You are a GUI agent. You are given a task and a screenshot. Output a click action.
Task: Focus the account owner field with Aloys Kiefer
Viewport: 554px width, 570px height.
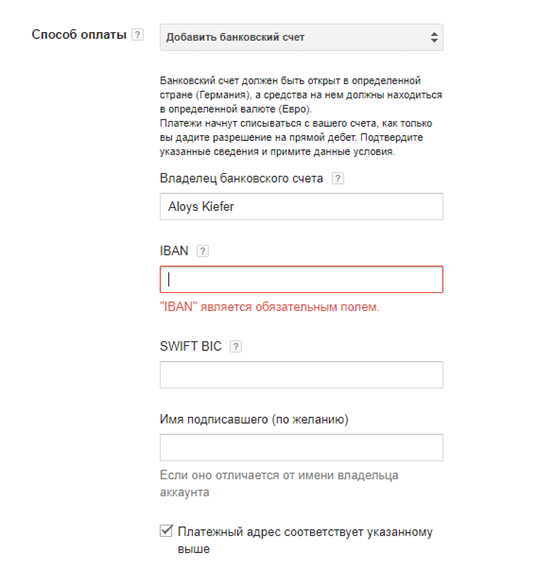coord(301,206)
